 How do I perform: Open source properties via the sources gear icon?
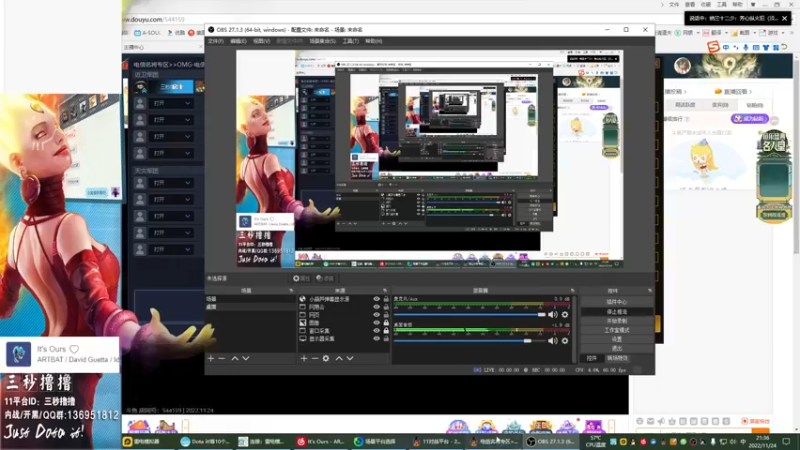tap(326, 359)
